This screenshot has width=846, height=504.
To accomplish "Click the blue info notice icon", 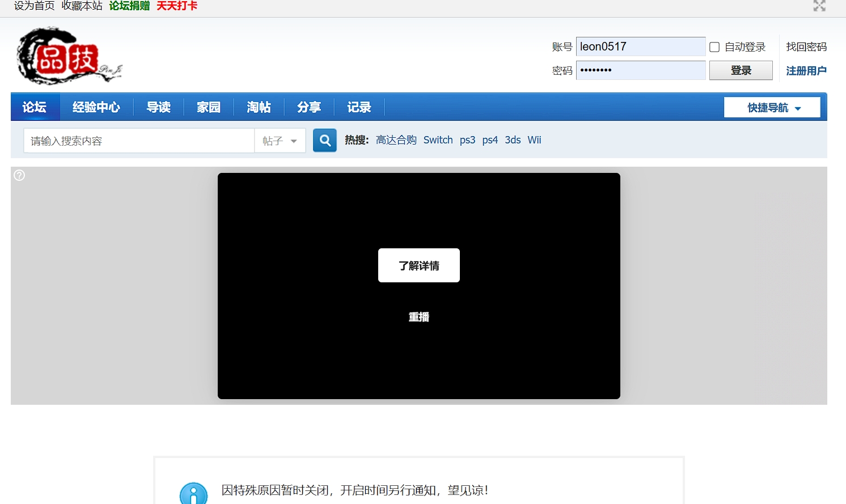I will tap(193, 494).
